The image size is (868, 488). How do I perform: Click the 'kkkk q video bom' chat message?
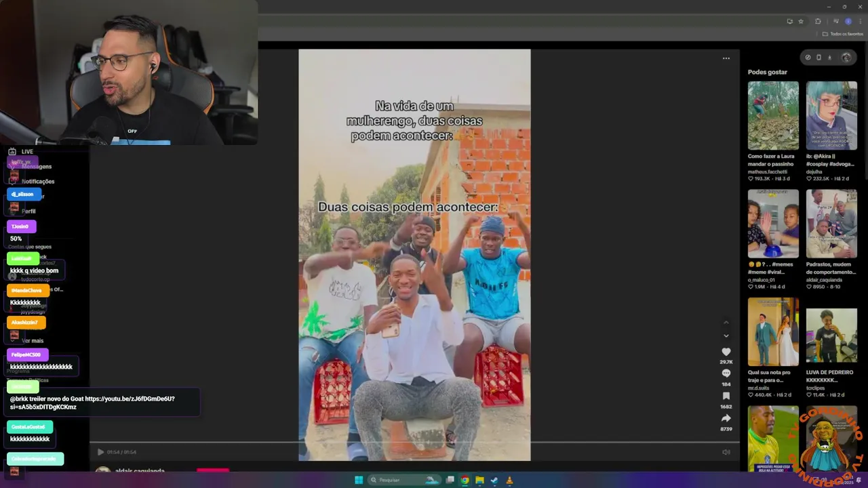point(34,270)
